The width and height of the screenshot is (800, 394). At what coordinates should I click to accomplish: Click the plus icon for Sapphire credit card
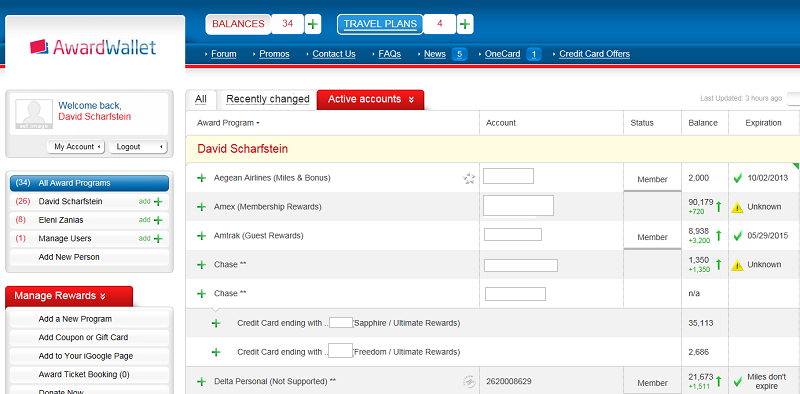click(216, 323)
